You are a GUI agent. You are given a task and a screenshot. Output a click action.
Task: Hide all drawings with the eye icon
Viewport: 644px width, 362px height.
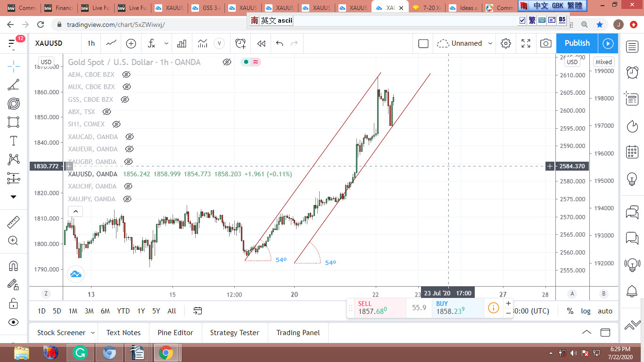[x=14, y=322]
